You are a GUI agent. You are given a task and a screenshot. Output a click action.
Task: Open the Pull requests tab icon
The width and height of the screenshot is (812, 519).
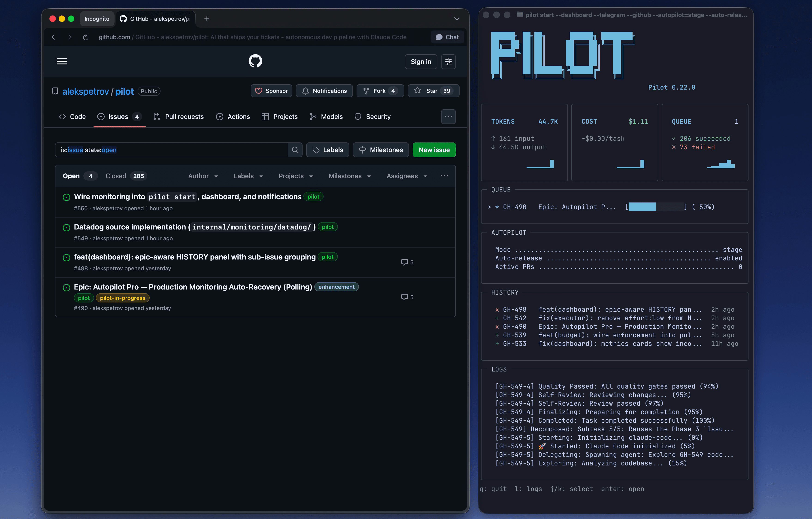coord(157,116)
